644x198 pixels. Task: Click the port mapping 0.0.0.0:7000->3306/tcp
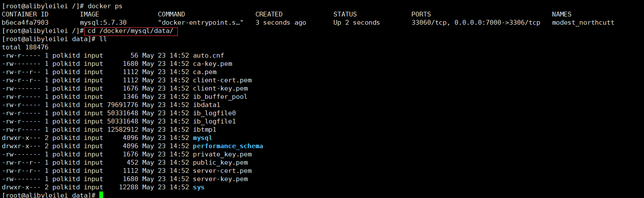pos(497,23)
